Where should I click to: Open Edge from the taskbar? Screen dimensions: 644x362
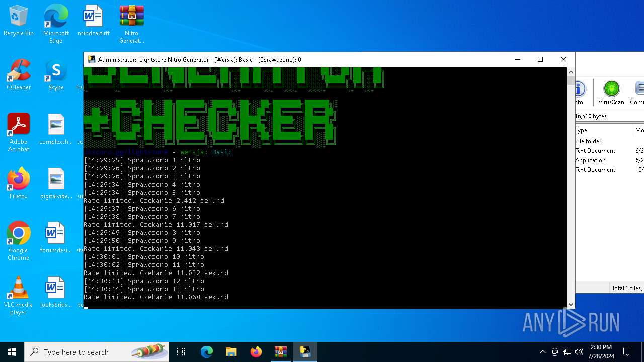tap(207, 352)
